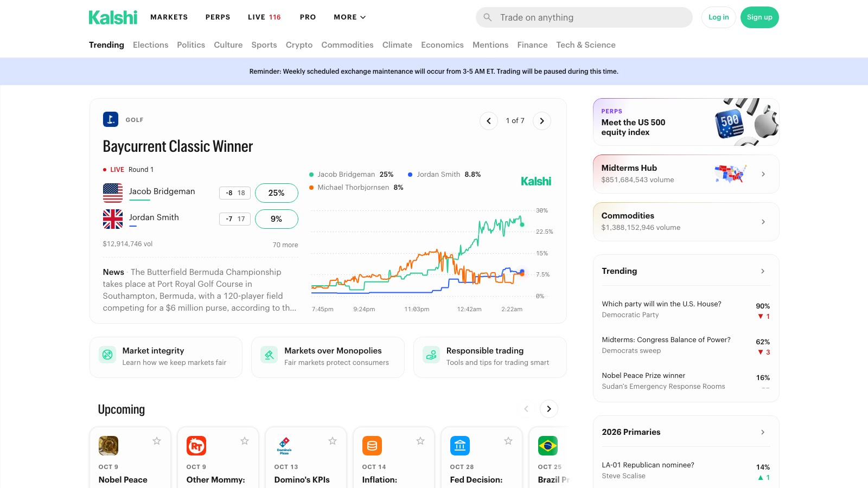This screenshot has height=488, width=868.
Task: Advance the Upcoming carousel to the right
Action: 549,409
